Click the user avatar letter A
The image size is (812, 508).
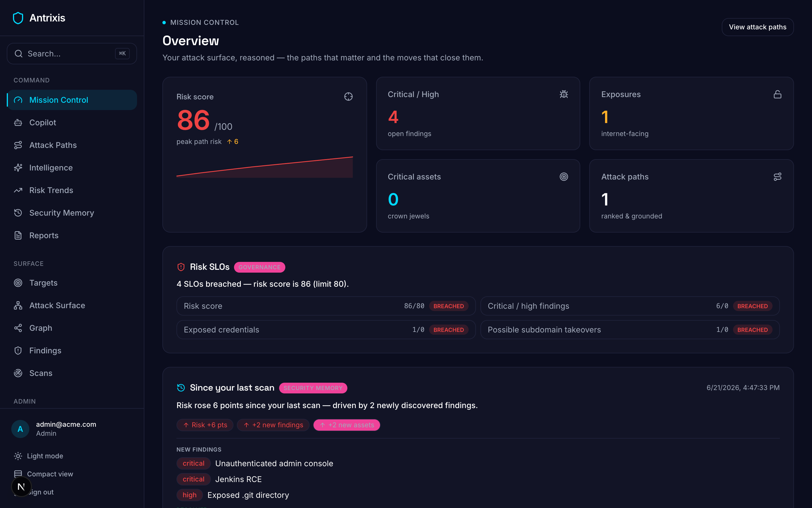(x=21, y=429)
